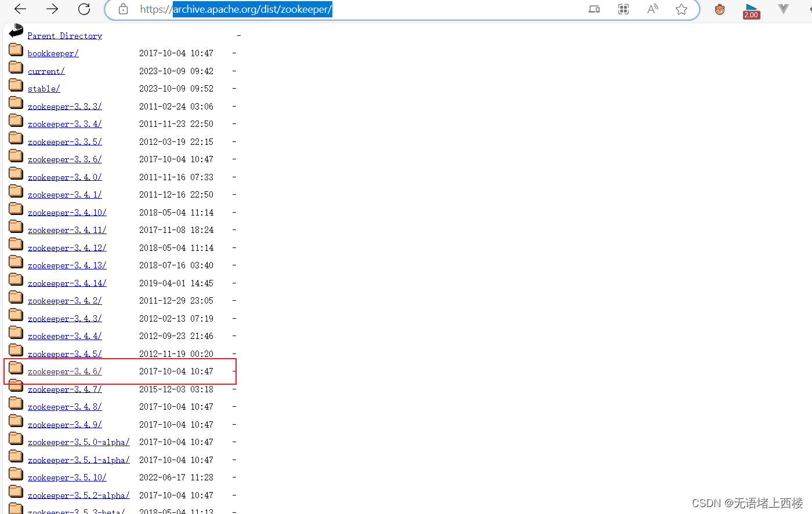This screenshot has height=514, width=812.
Task: Open the current/ folder link
Action: (46, 71)
